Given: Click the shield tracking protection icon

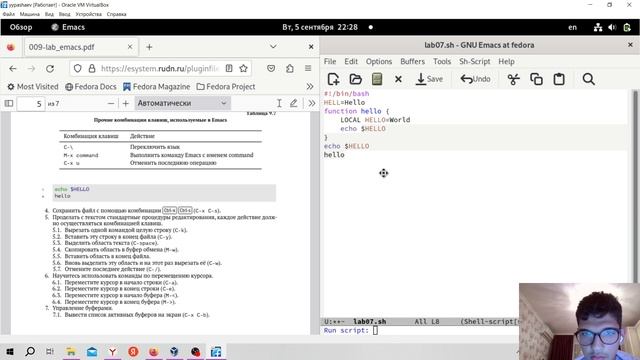Looking at the screenshot, I should (x=78, y=68).
